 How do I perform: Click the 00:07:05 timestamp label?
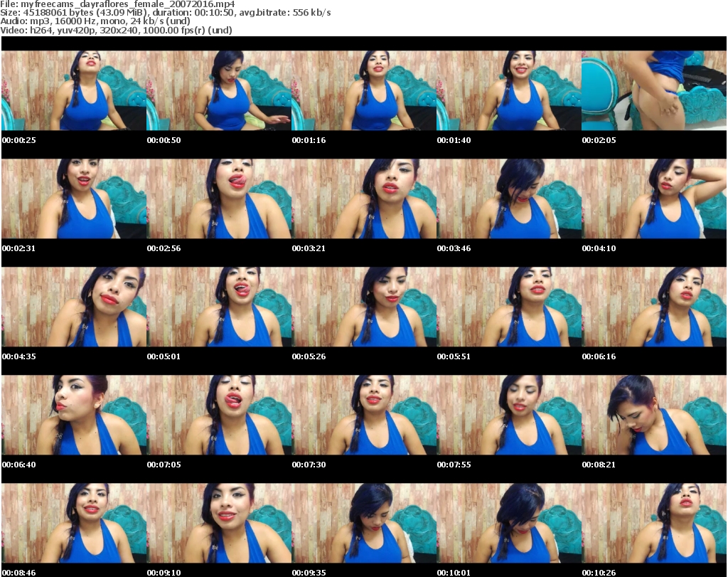(164, 465)
